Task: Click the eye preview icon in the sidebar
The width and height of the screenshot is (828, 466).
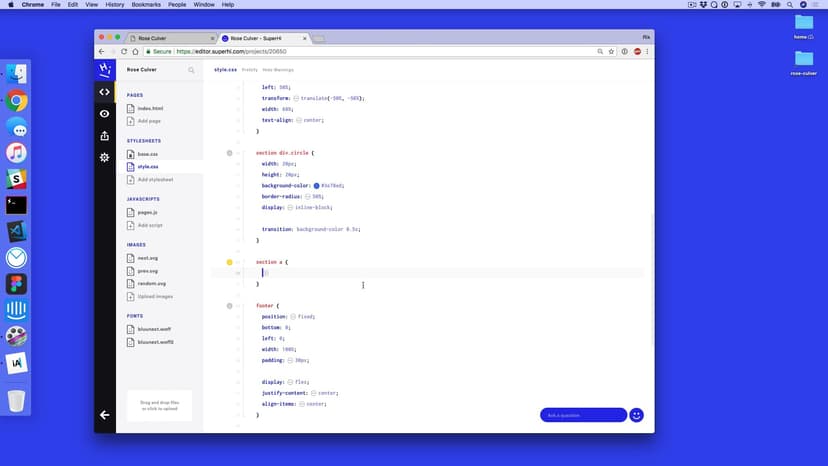Action: pyautogui.click(x=105, y=114)
